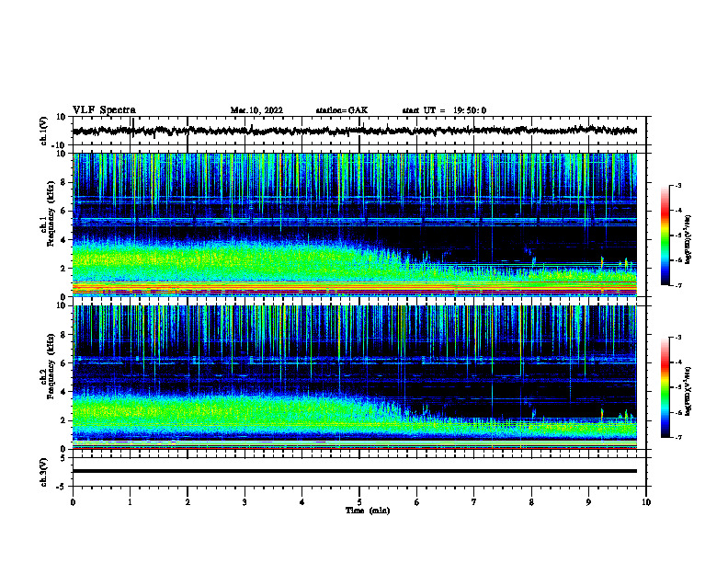Screen dimensions: 728x563
Task: Click the ch.3 flat black voltage trace
Action: pos(355,471)
